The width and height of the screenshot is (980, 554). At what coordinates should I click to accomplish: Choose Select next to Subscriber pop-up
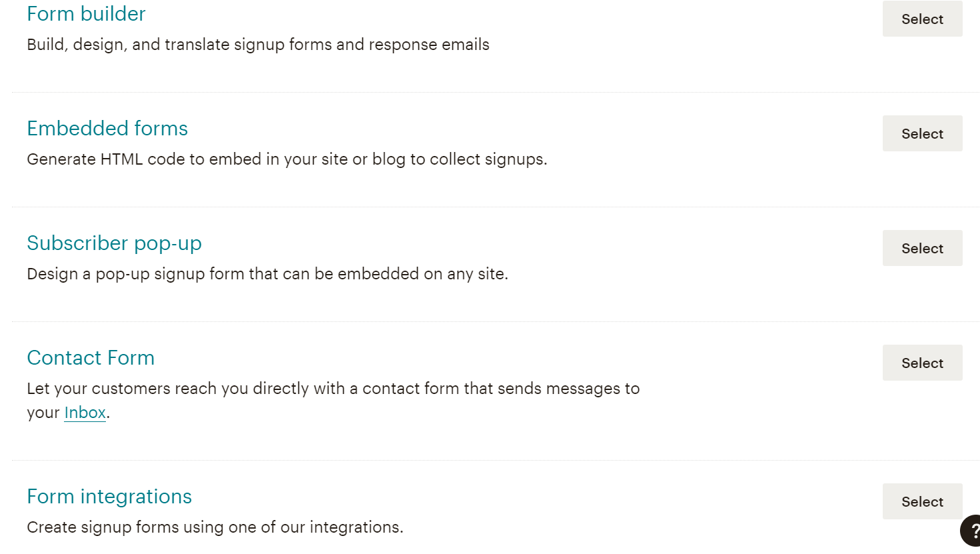(922, 248)
